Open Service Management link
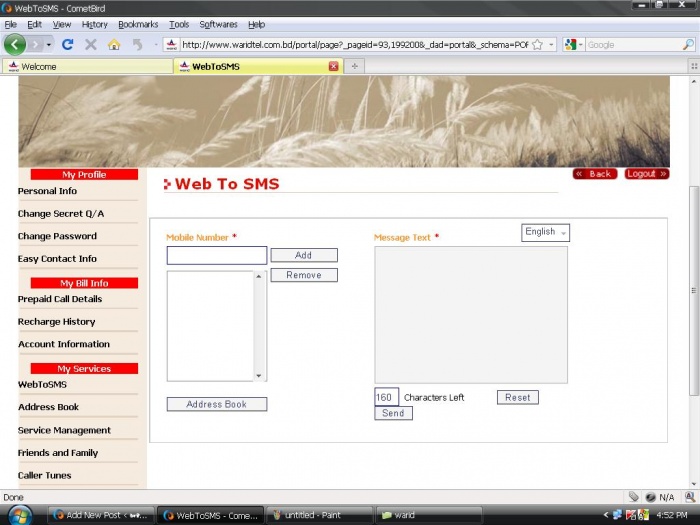 click(64, 430)
